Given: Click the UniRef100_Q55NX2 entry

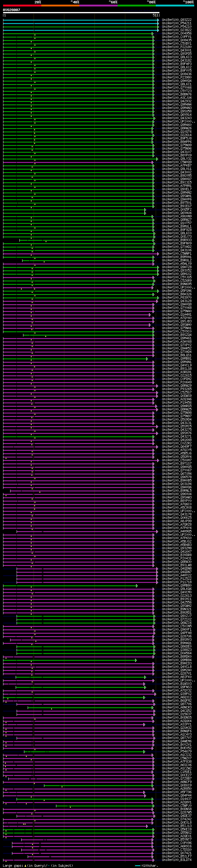Looking at the screenshot, I should 177,833.
